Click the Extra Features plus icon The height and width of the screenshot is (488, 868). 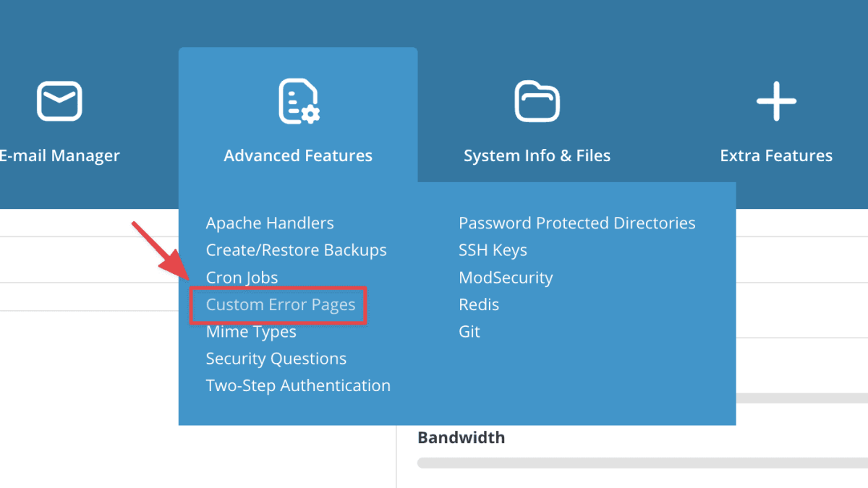click(x=776, y=101)
